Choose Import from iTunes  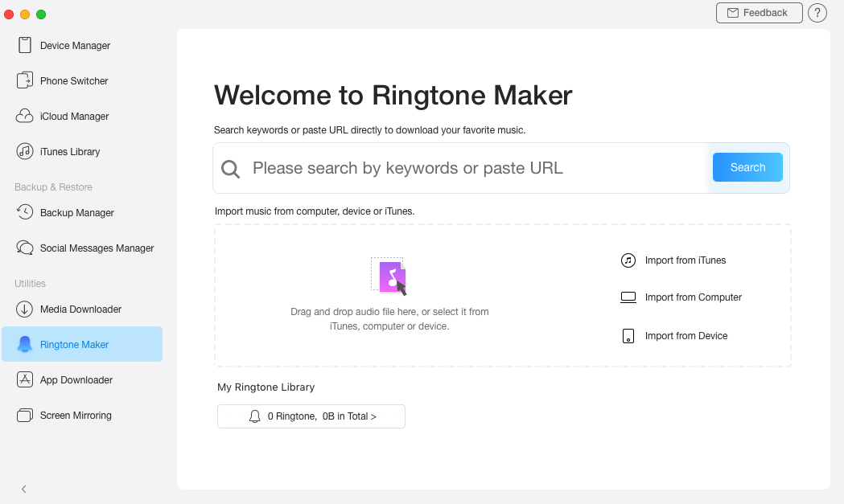685,260
